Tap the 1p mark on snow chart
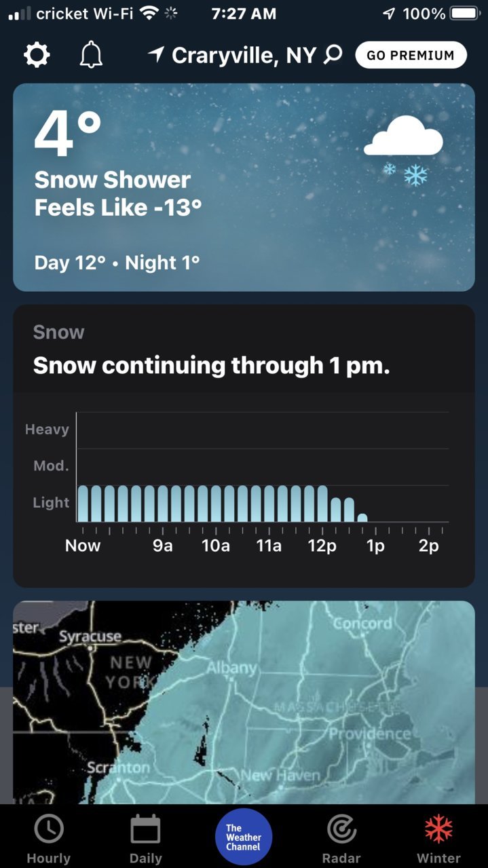 point(375,546)
